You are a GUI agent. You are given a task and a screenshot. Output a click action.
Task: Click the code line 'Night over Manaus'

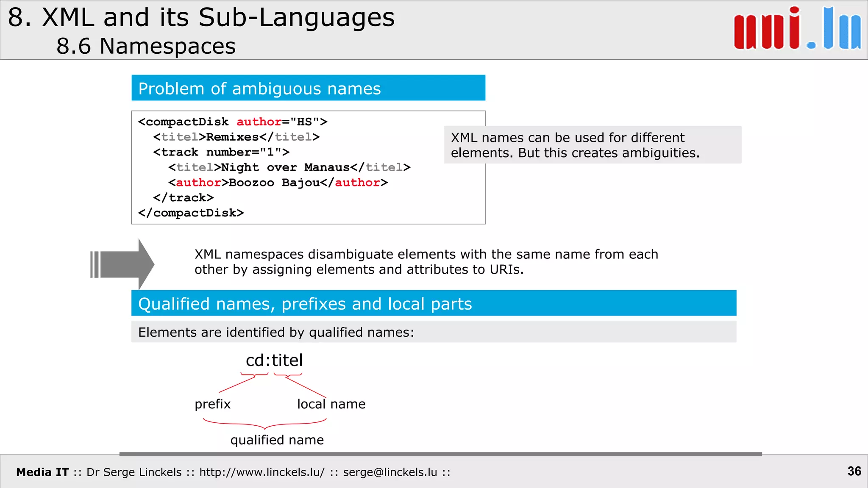289,167
